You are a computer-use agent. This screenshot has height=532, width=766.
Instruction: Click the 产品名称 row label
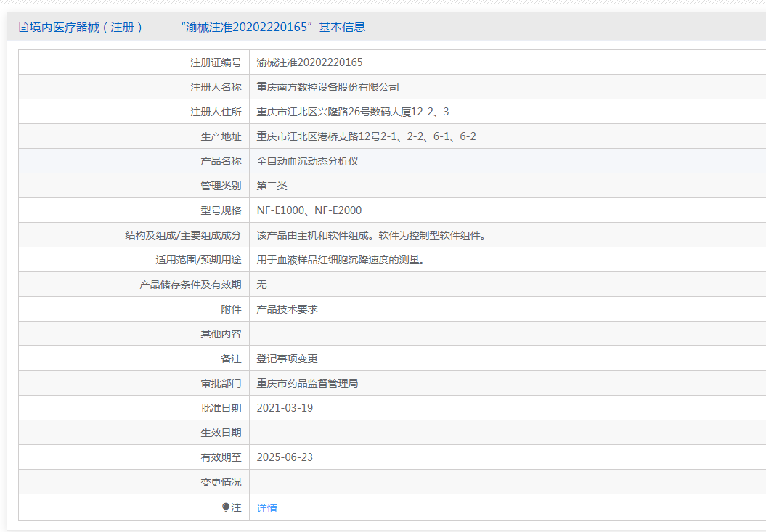221,161
